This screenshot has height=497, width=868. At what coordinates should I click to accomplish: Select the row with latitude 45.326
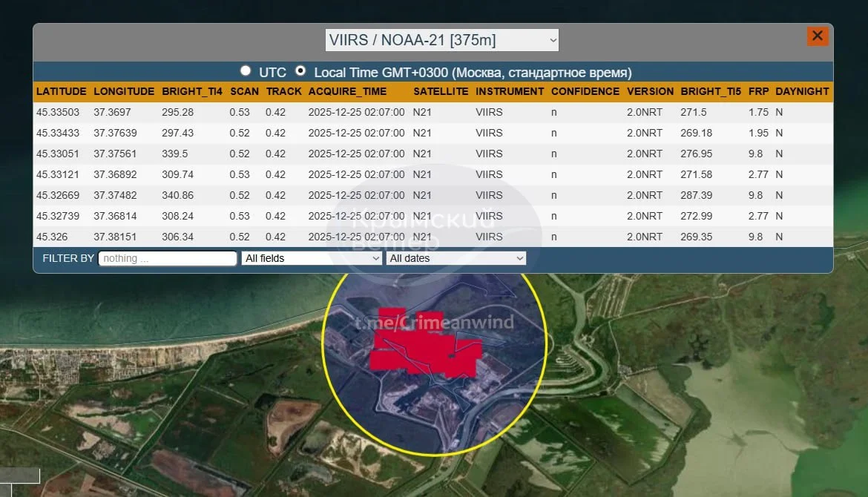(x=51, y=237)
